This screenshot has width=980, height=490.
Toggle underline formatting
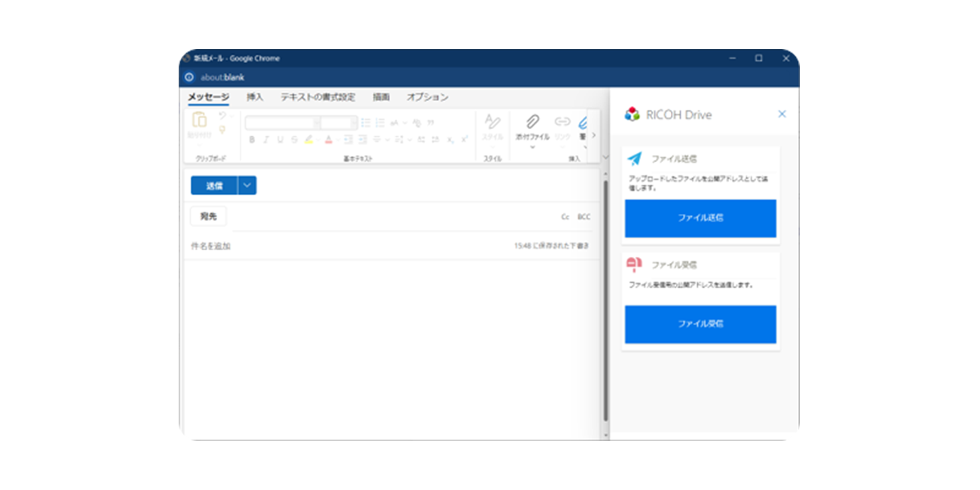coord(280,139)
